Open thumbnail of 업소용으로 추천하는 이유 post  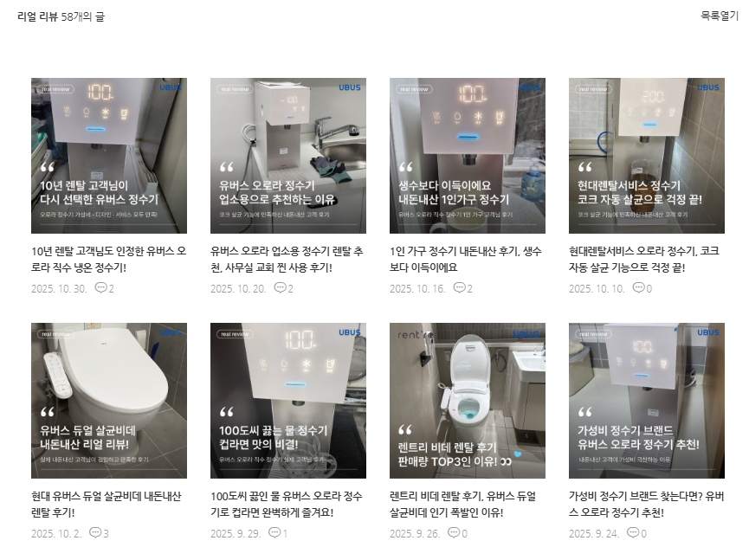pos(288,156)
